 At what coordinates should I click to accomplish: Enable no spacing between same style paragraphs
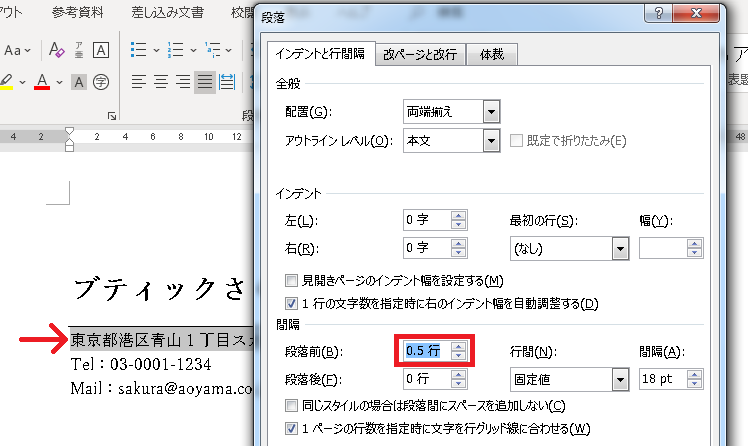292,405
